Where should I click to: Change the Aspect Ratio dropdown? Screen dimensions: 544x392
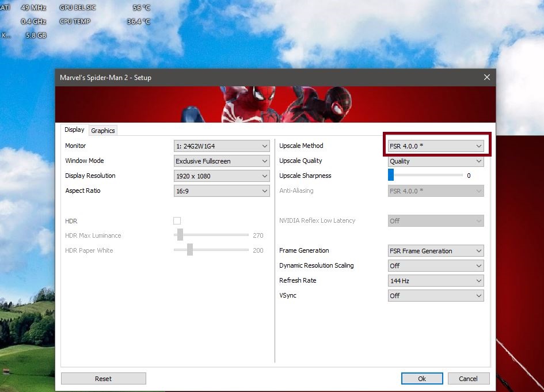point(222,191)
